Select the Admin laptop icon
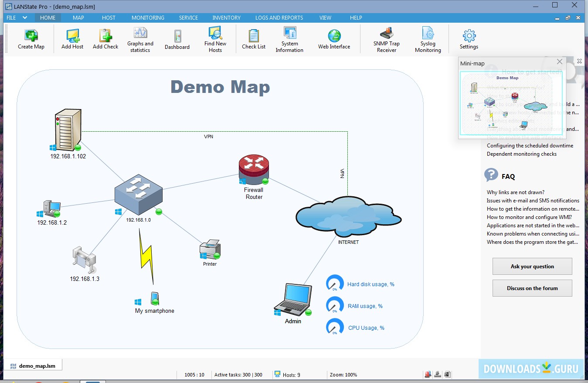 pos(293,300)
